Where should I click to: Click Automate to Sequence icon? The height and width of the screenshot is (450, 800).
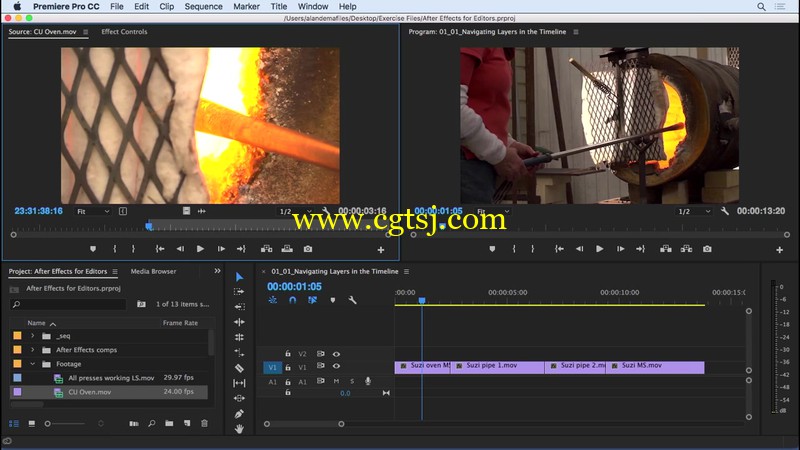click(134, 423)
